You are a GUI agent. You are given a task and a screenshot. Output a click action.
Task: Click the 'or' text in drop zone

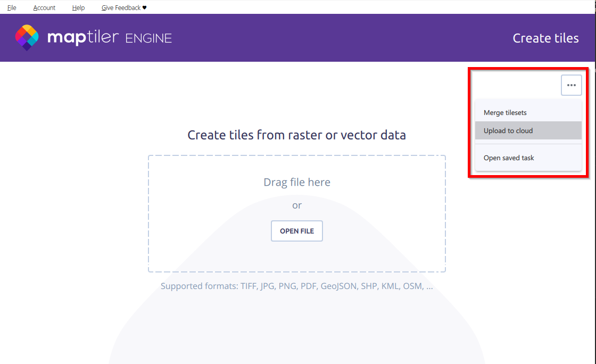297,205
